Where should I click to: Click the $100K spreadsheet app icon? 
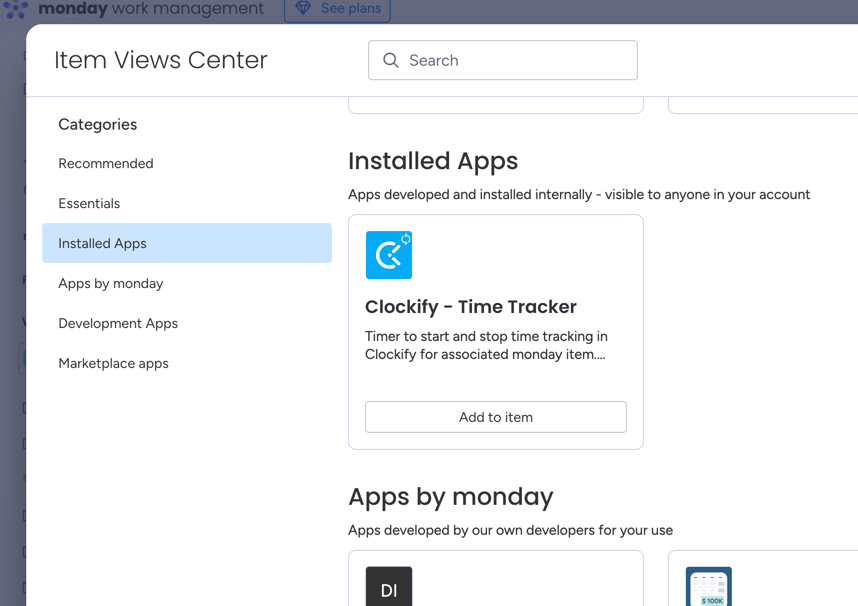[x=709, y=586]
